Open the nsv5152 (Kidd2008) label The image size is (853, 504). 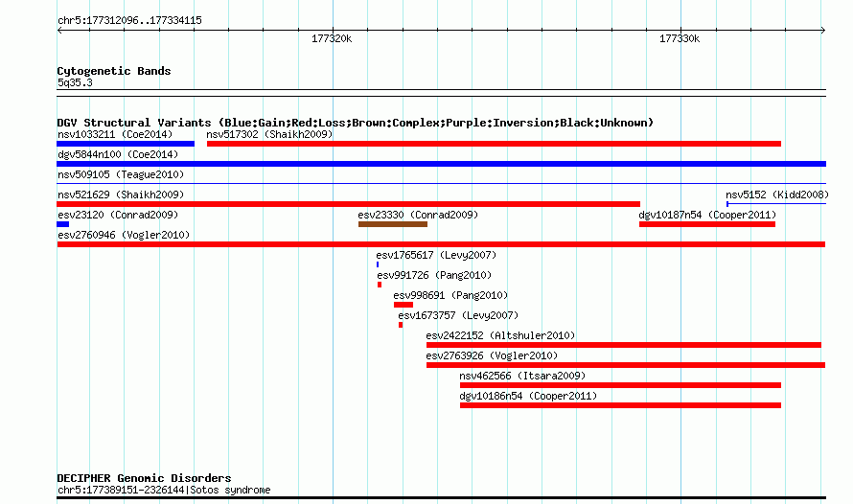[777, 195]
